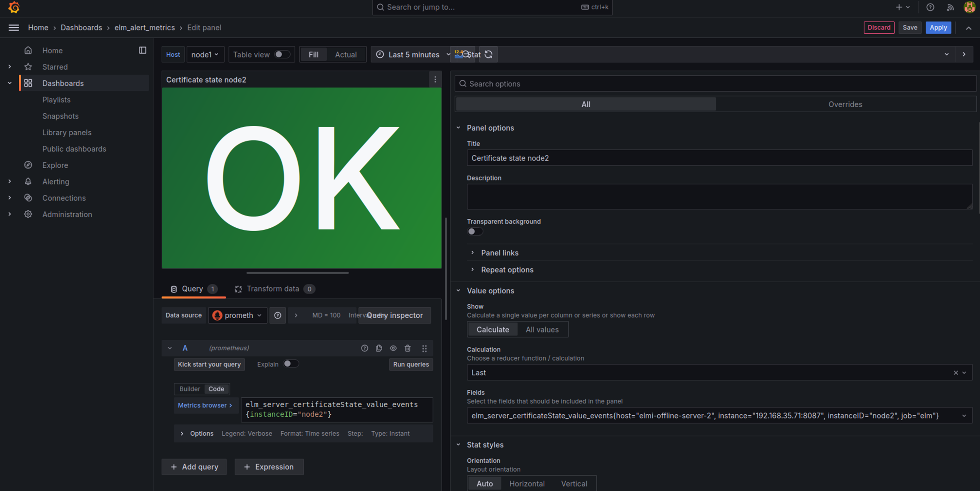Click the Grafana logo icon
This screenshot has width=980, height=491.
(14, 7)
